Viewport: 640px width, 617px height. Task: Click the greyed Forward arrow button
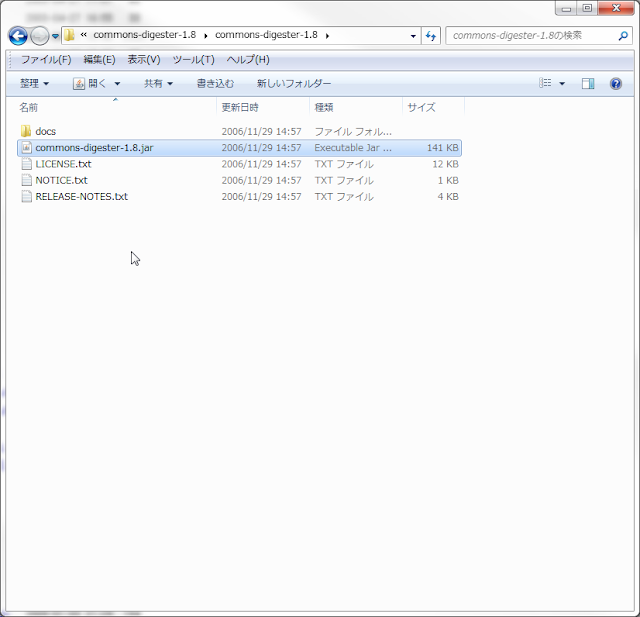pyautogui.click(x=40, y=36)
